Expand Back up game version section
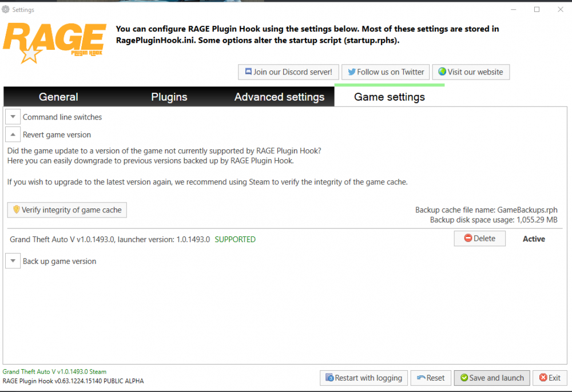The width and height of the screenshot is (572, 392). [x=13, y=261]
